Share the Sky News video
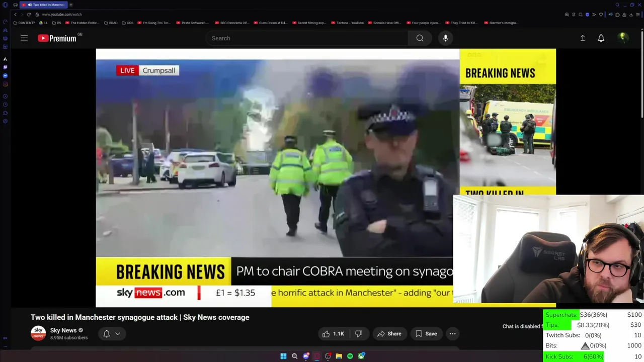Viewport: 644px width, 362px height. click(x=389, y=334)
